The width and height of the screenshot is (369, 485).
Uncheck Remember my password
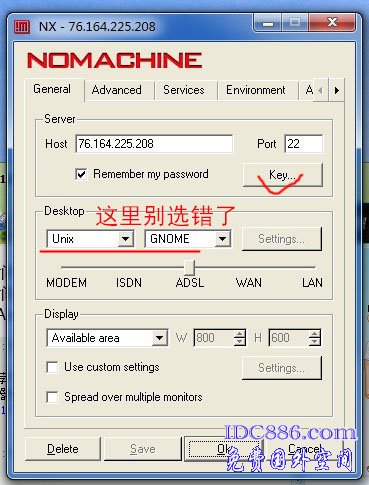(81, 174)
